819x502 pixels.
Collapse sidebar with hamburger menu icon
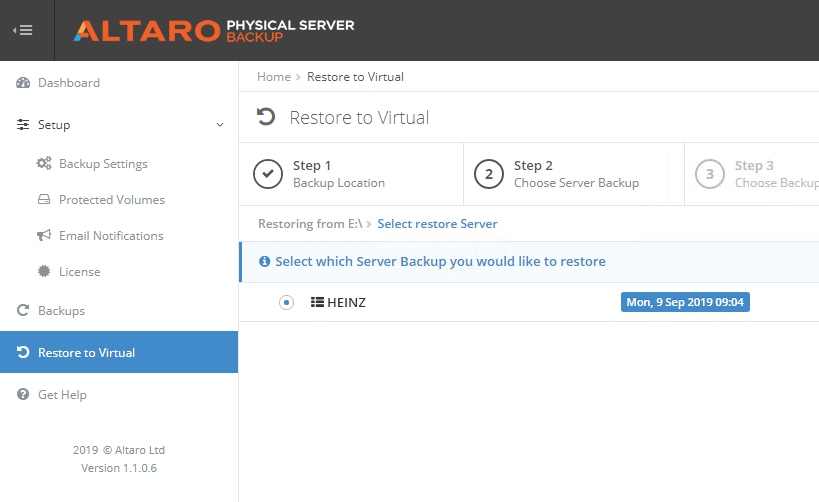(x=22, y=30)
